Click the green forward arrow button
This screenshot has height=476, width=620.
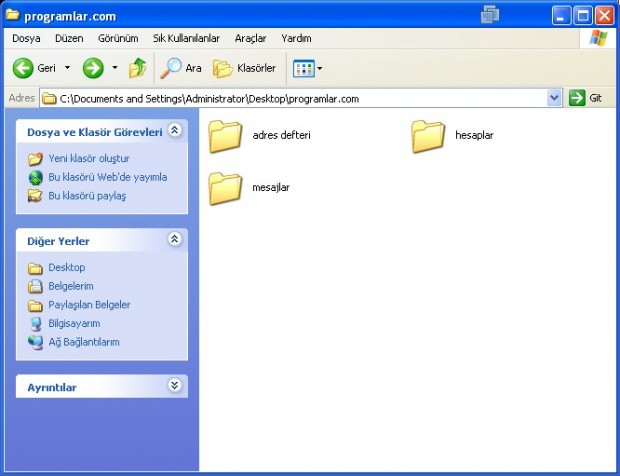(93, 68)
